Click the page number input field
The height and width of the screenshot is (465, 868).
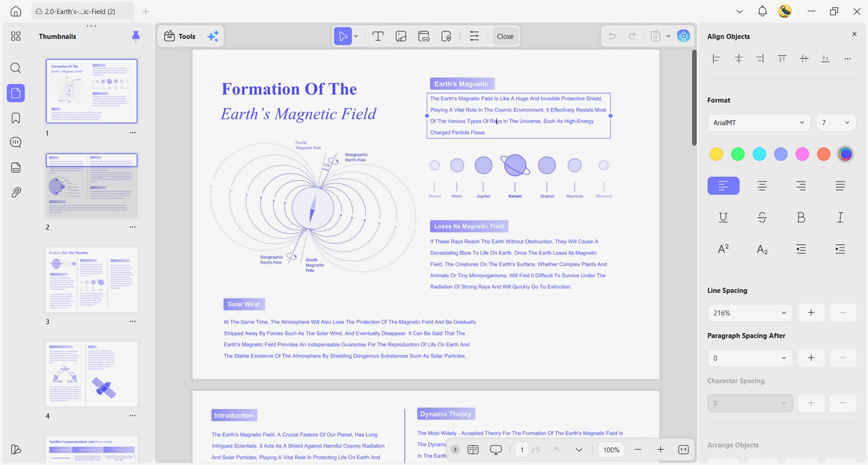tap(522, 450)
